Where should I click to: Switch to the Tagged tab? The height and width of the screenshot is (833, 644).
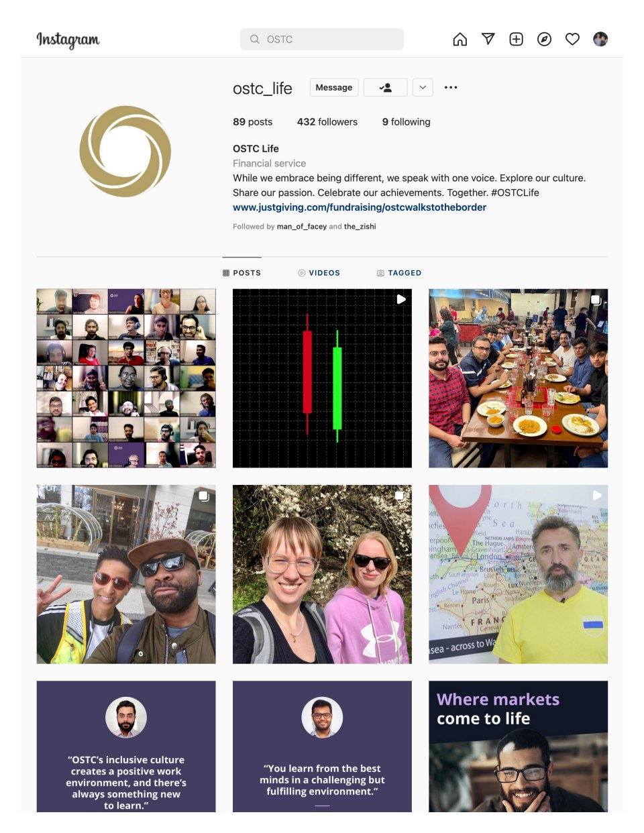coord(399,273)
